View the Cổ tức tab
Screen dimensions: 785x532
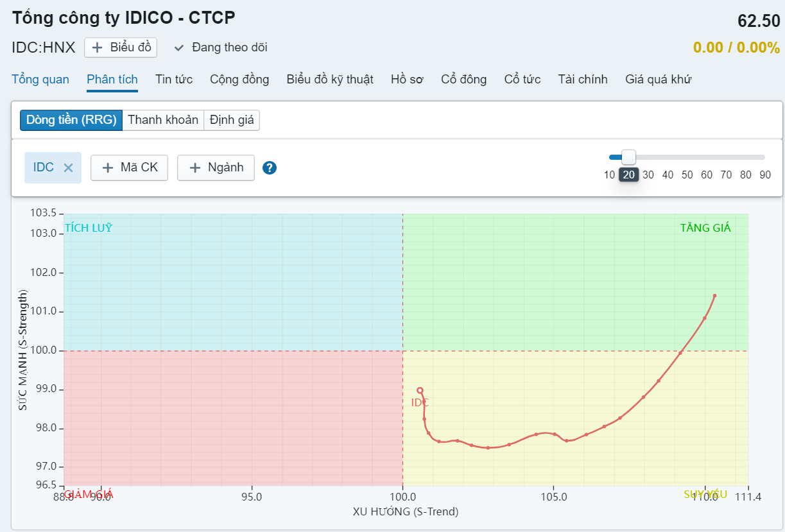522,80
